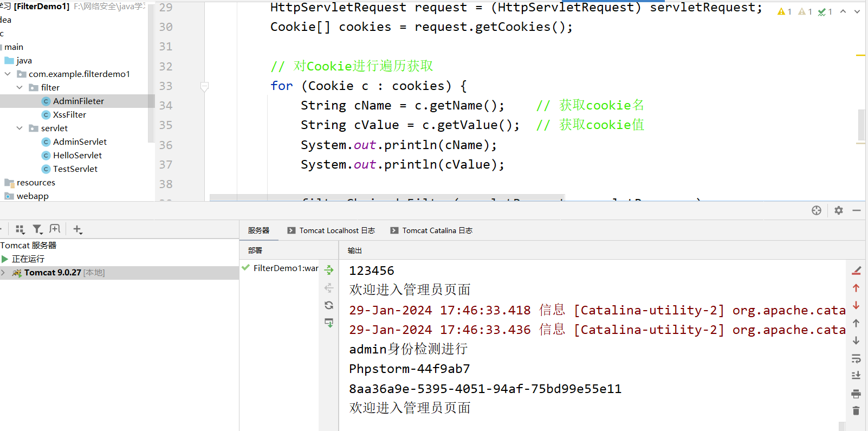Click the Open in New Tab icon
868x431 pixels.
pyautogui.click(x=55, y=229)
